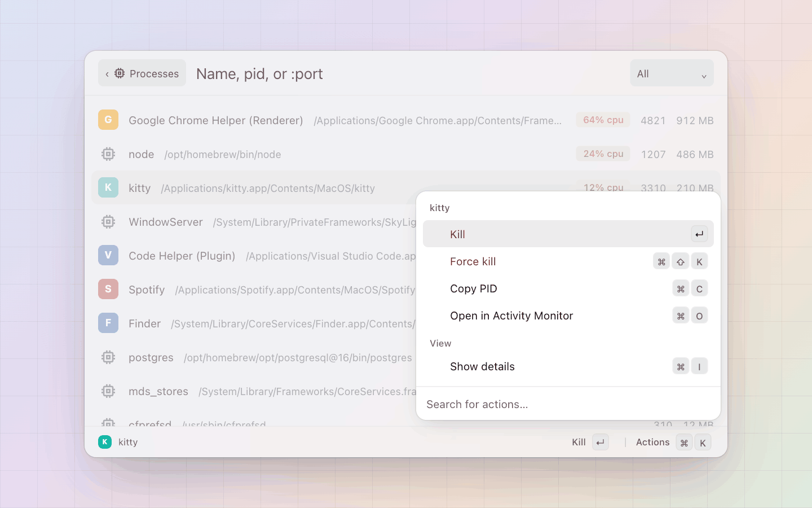Click the node process chip icon
Screen dimensions: 812x508
pyautogui.click(x=108, y=154)
